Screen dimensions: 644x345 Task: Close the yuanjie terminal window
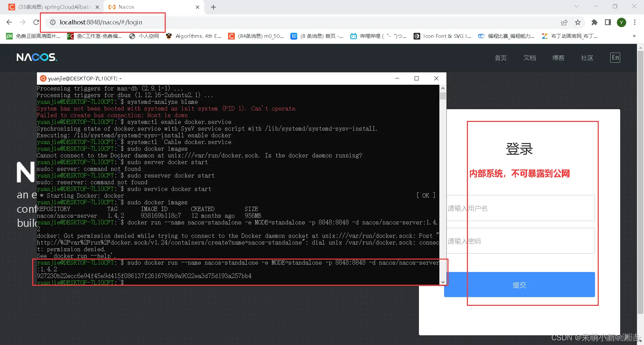pyautogui.click(x=436, y=78)
